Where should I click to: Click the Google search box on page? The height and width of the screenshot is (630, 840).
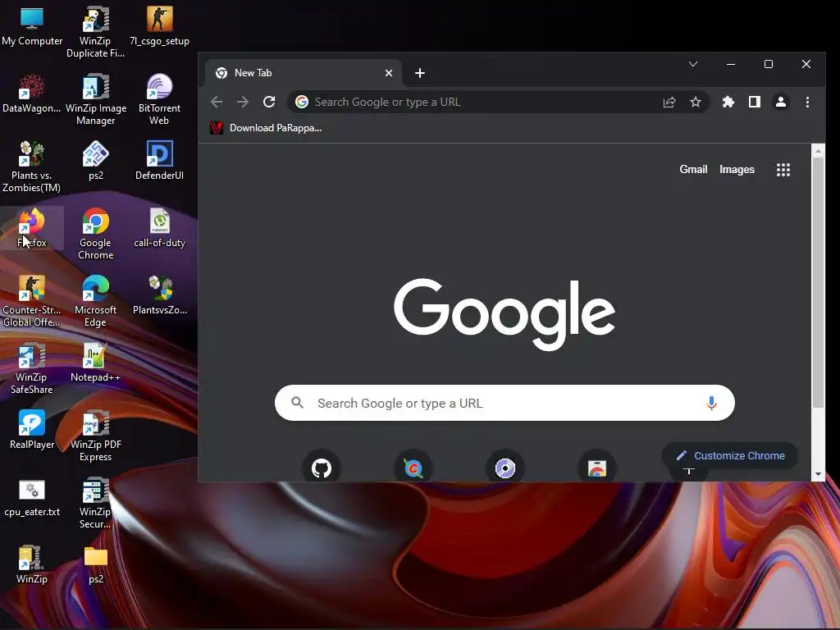[x=504, y=403]
